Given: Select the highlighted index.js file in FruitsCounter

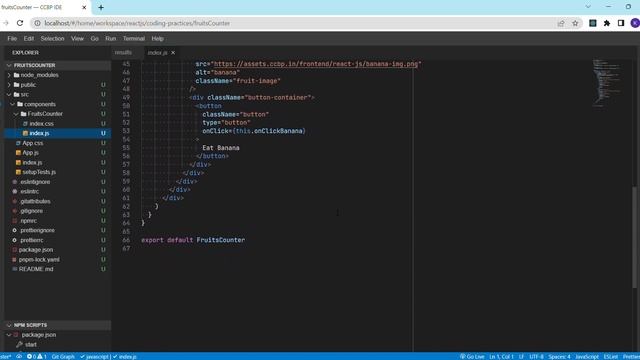Looking at the screenshot, I should pyautogui.click(x=57, y=133).
